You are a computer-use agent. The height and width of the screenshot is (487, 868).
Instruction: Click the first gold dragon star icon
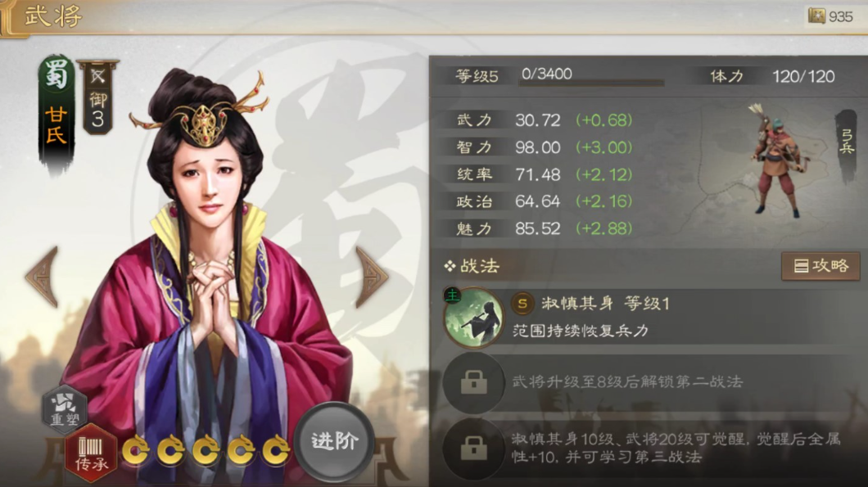click(136, 450)
